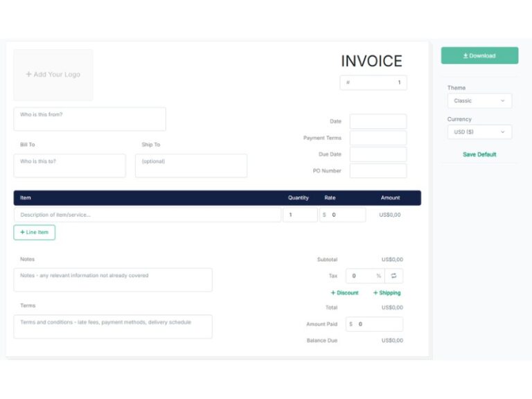The height and width of the screenshot is (399, 532).
Task: Click the Payment Terms field
Action: pos(378,138)
